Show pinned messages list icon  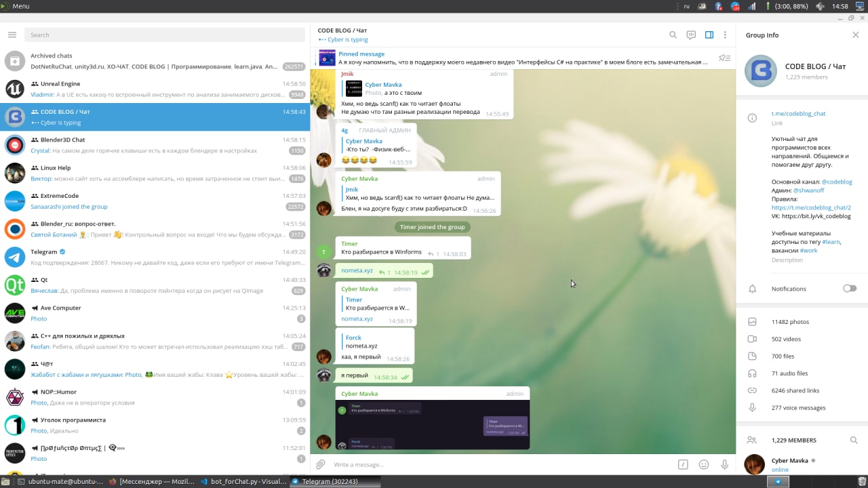click(x=724, y=58)
